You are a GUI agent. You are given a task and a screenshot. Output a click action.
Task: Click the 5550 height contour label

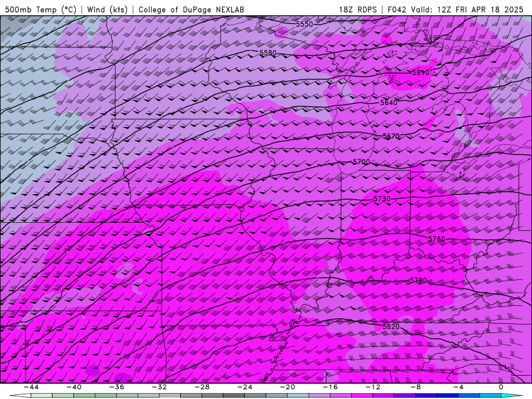(x=305, y=24)
